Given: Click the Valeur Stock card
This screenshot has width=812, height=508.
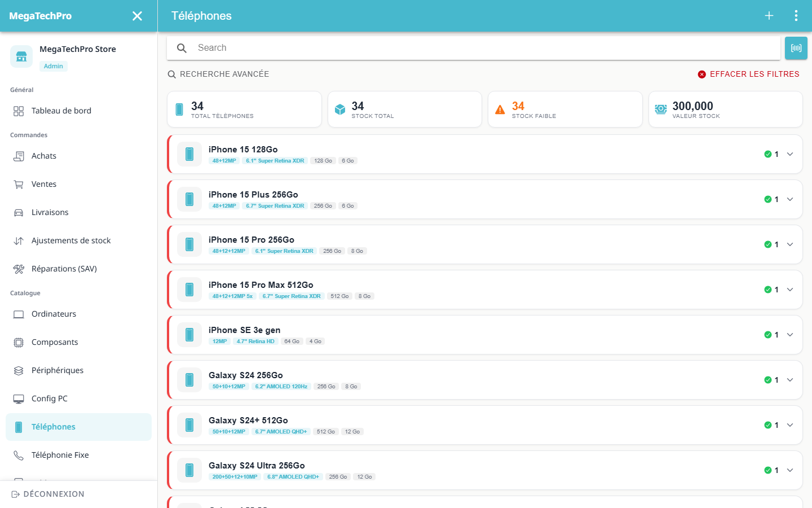Looking at the screenshot, I should click(x=726, y=110).
